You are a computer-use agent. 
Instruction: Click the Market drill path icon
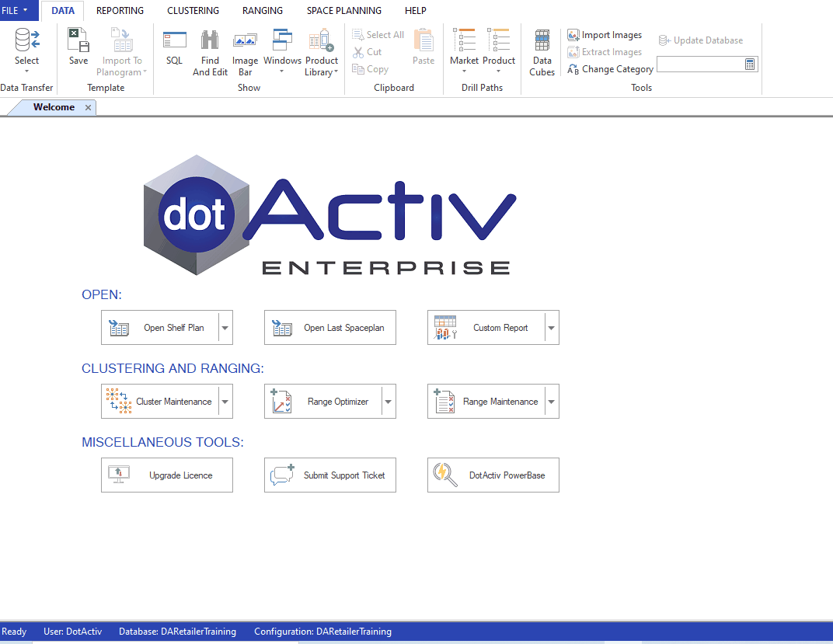(x=465, y=40)
